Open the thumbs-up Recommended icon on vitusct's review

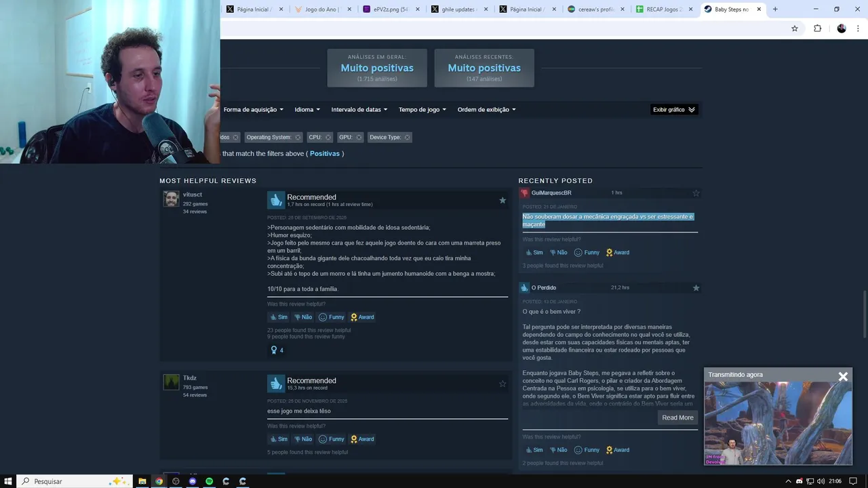click(x=276, y=200)
